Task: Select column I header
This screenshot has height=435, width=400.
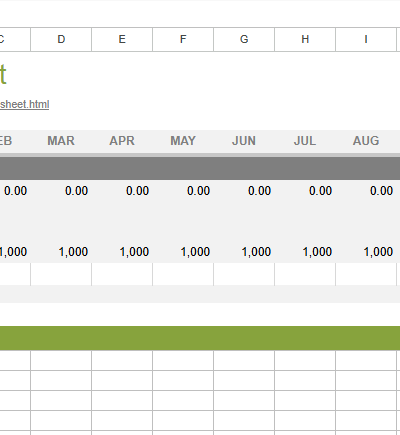Action: 366,39
